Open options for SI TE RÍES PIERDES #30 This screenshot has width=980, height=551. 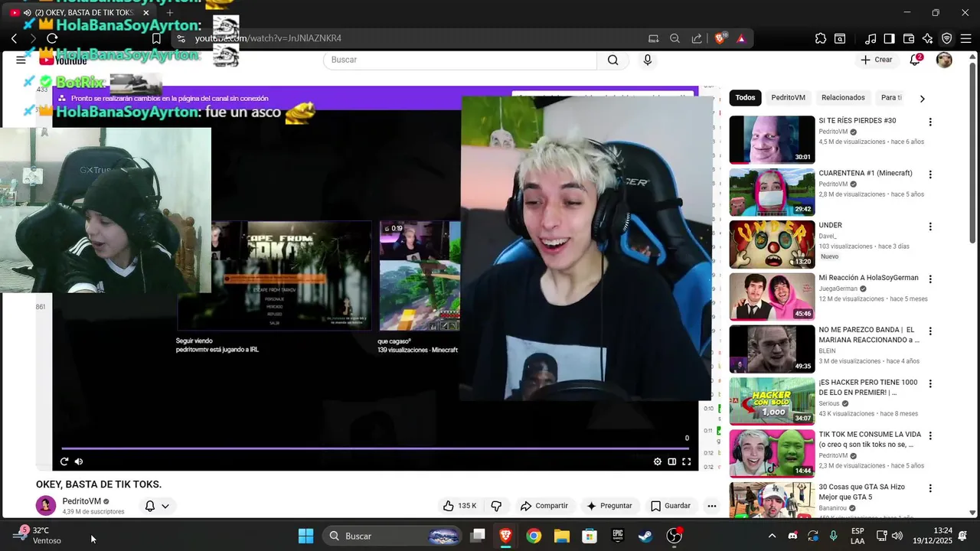pos(930,122)
